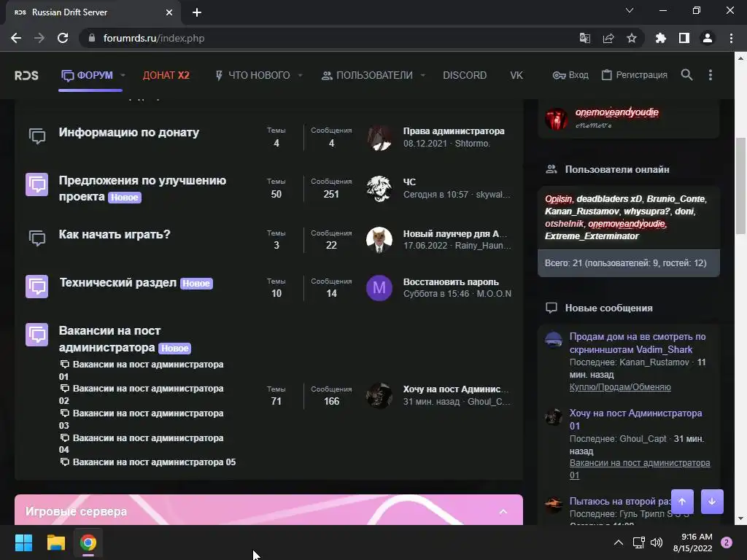The width and height of the screenshot is (747, 560).
Task: Open the Куплю/Продам/Обменяю category link
Action: click(x=620, y=387)
